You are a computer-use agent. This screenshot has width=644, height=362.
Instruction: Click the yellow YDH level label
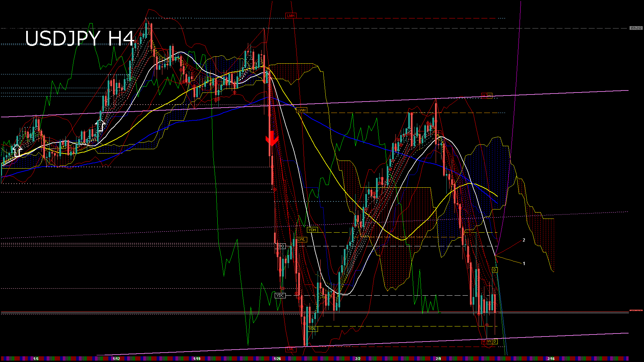coord(312,230)
